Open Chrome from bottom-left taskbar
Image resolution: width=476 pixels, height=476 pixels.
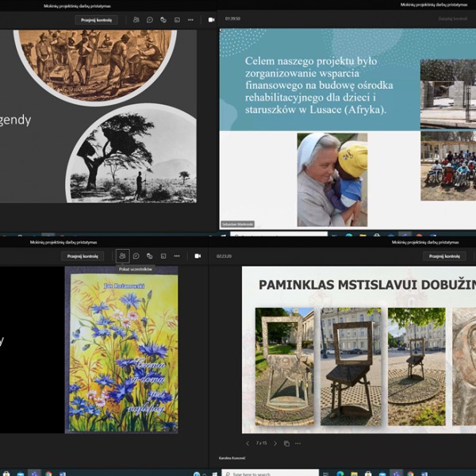tap(48, 474)
